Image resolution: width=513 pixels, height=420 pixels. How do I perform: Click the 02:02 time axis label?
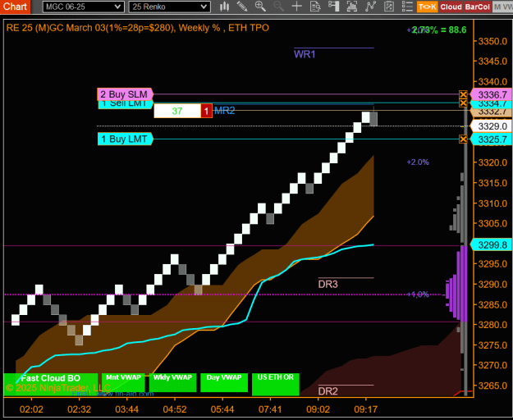31,409
